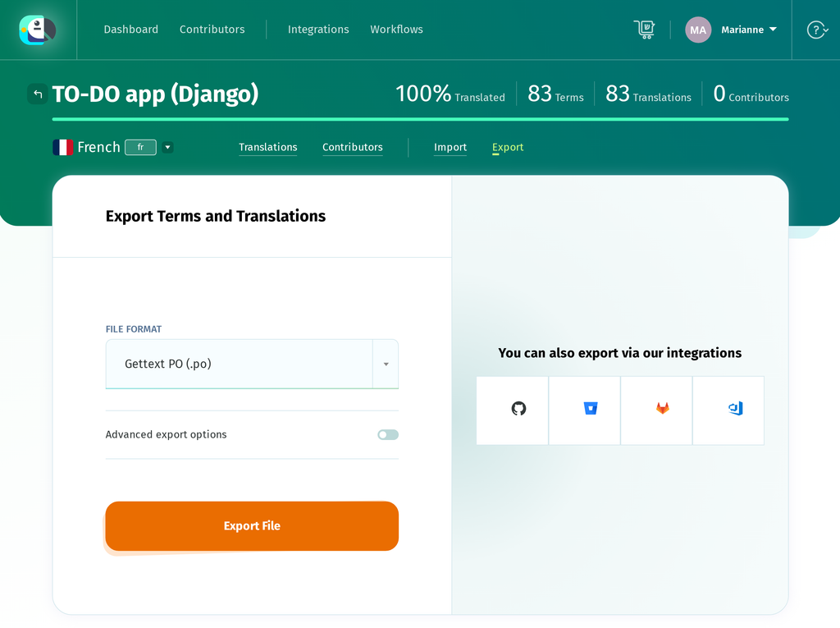
Task: Click the orange Export File button
Action: click(252, 526)
